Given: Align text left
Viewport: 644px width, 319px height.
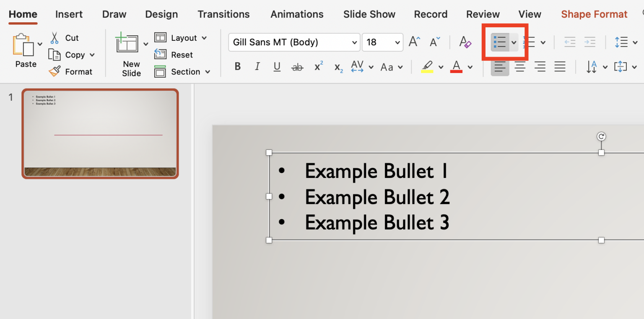Looking at the screenshot, I should point(500,67).
